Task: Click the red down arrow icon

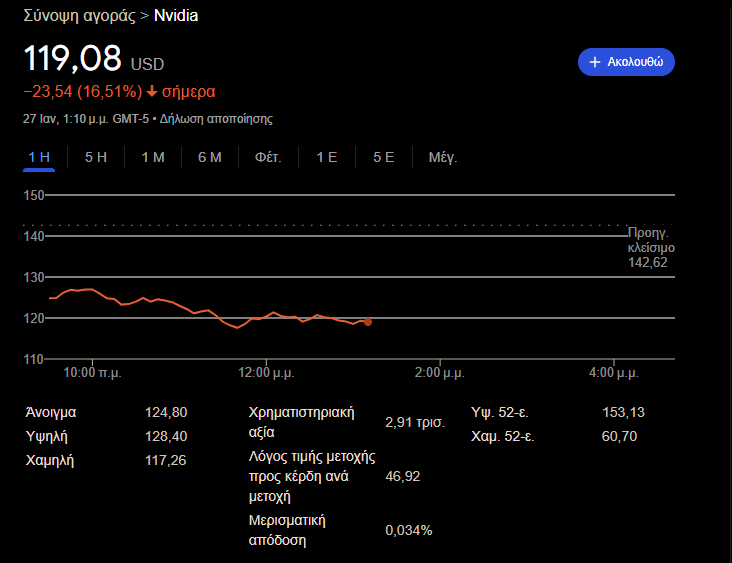Action: coord(152,91)
